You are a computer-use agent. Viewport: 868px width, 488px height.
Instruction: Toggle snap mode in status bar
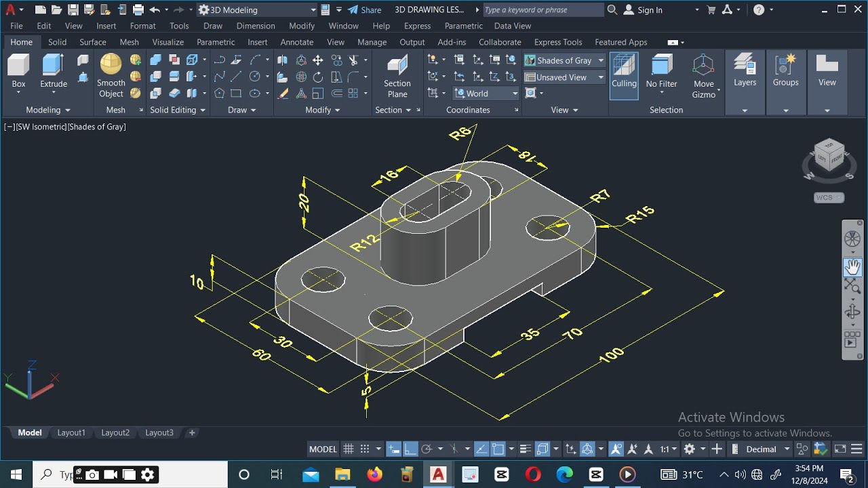click(x=365, y=449)
